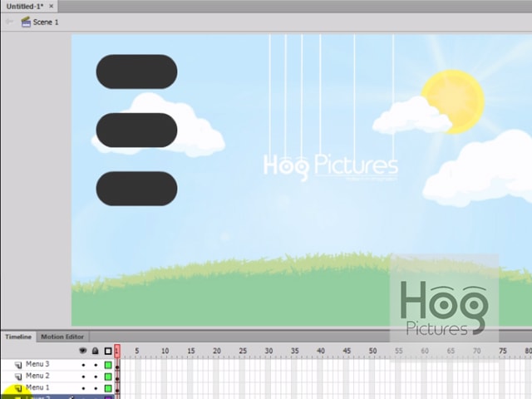Select the bottom dark rounded button on stage
The image size is (532, 399).
[136, 189]
